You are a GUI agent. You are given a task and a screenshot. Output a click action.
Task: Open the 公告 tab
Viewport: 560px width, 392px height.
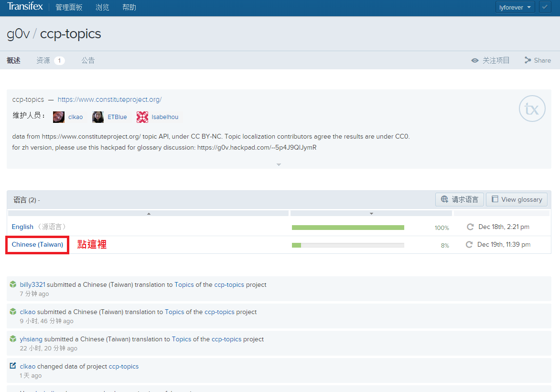click(x=88, y=60)
